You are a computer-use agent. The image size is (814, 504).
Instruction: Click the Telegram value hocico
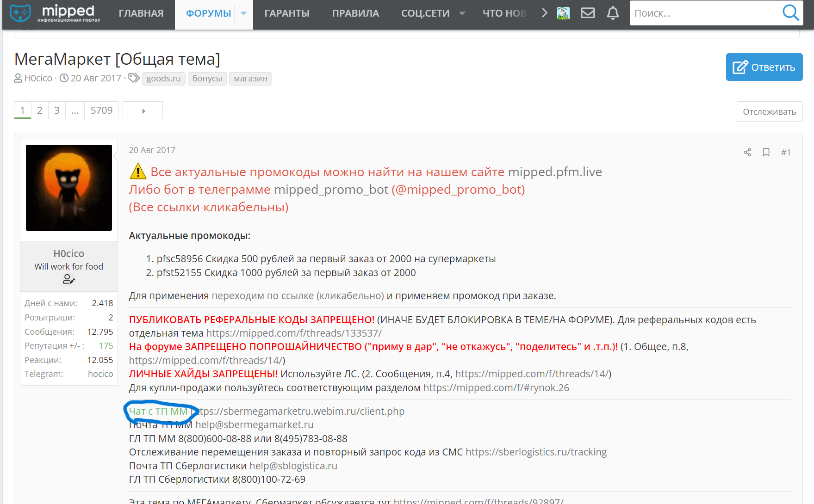[100, 374]
